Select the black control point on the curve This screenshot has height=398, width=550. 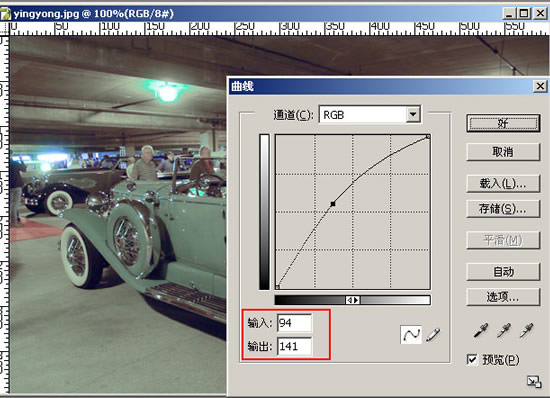pos(333,204)
